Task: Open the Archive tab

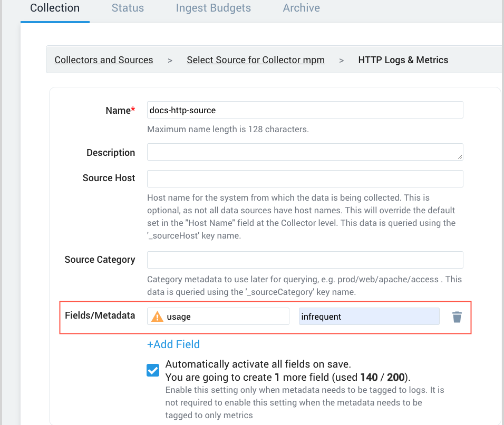Action: pyautogui.click(x=302, y=8)
